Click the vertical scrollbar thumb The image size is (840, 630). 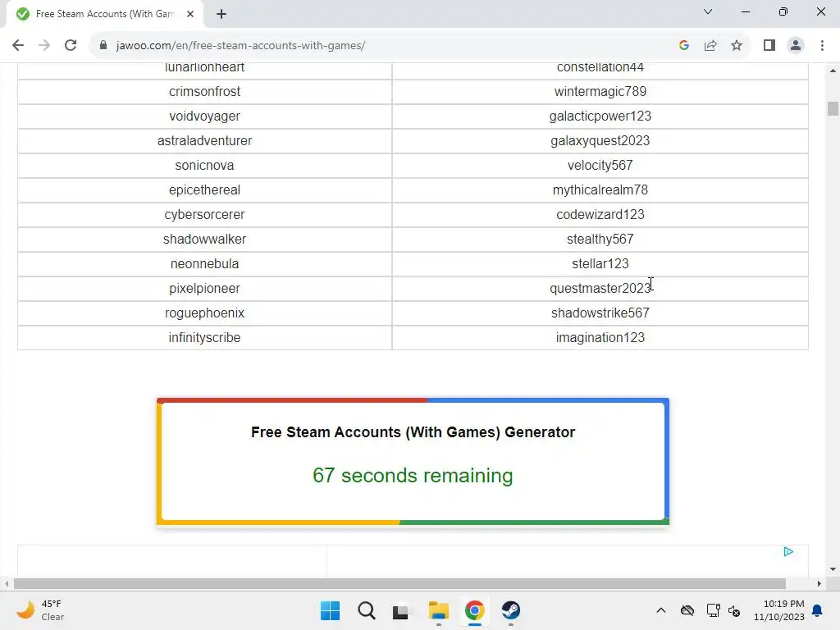tap(833, 108)
